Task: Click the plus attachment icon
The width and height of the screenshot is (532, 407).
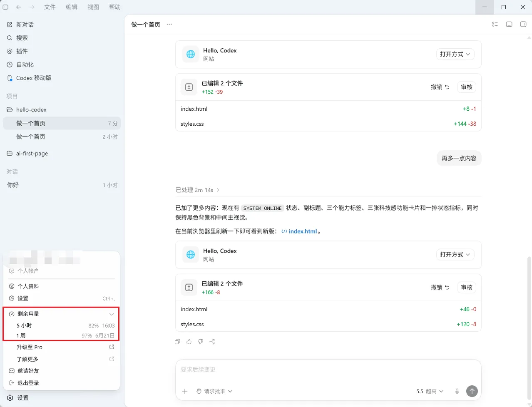Action: tap(185, 391)
